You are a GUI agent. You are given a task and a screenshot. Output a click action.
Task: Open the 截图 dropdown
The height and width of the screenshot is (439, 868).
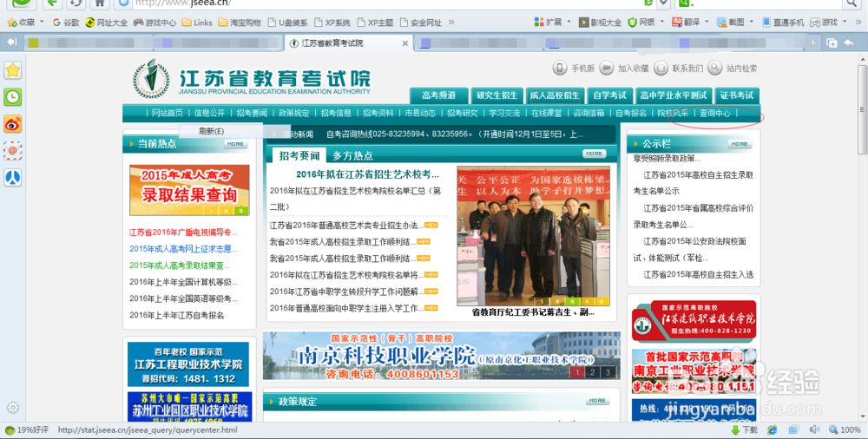pyautogui.click(x=751, y=23)
